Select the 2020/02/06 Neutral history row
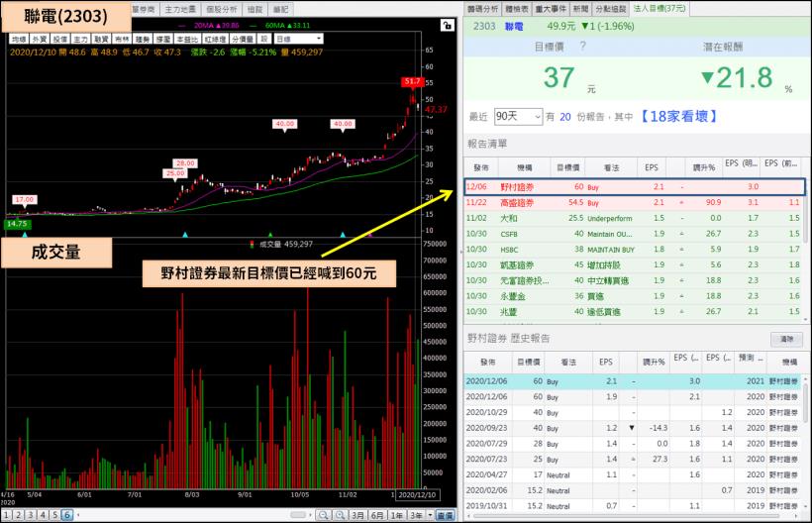This screenshot has height=523, width=812. 633,490
